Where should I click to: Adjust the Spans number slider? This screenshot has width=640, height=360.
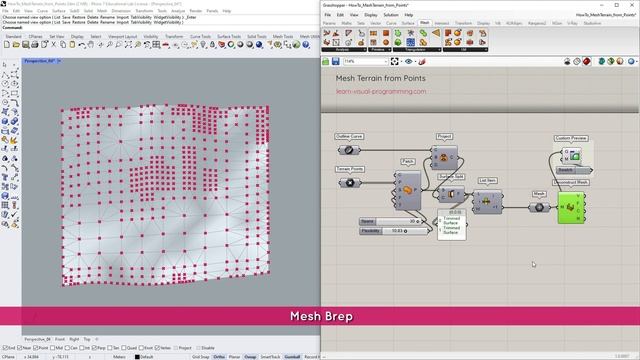pos(392,221)
